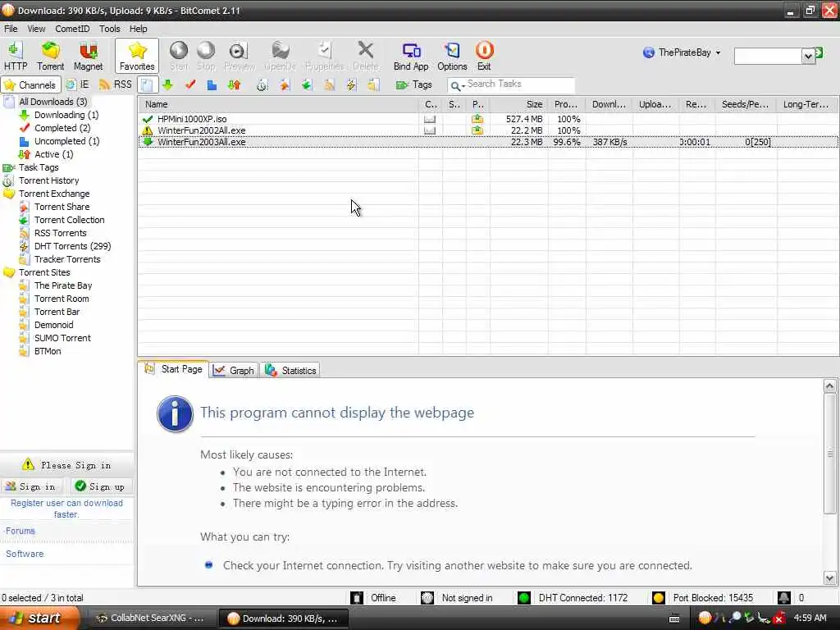Click the red Exit toolbar icon
This screenshot has height=630, width=840.
point(484,57)
